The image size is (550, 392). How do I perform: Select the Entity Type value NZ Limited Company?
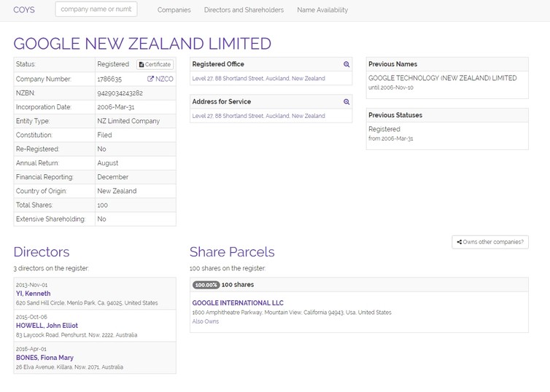128,121
